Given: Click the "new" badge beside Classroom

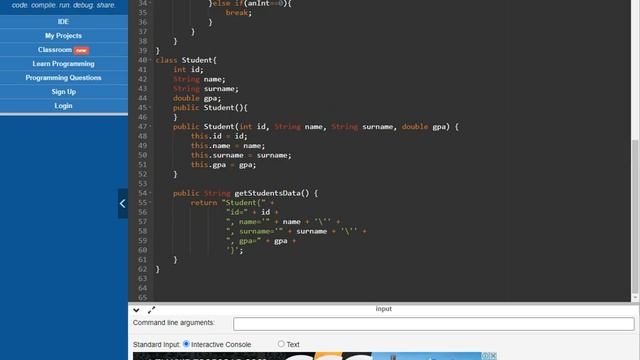Looking at the screenshot, I should [81, 51].
